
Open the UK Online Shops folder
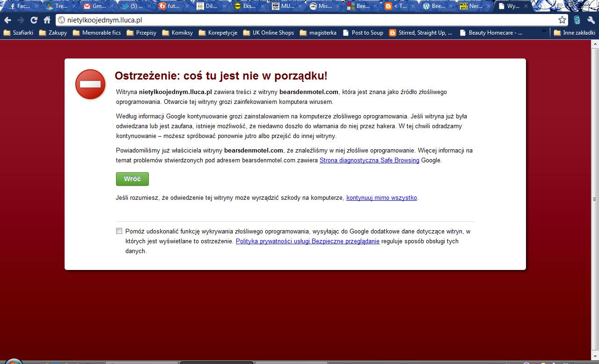click(x=268, y=33)
